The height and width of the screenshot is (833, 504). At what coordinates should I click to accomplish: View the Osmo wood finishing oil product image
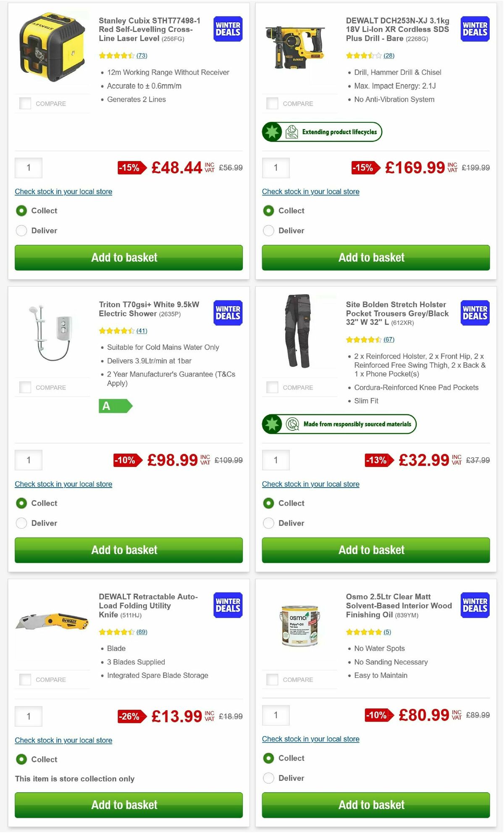pyautogui.click(x=299, y=626)
